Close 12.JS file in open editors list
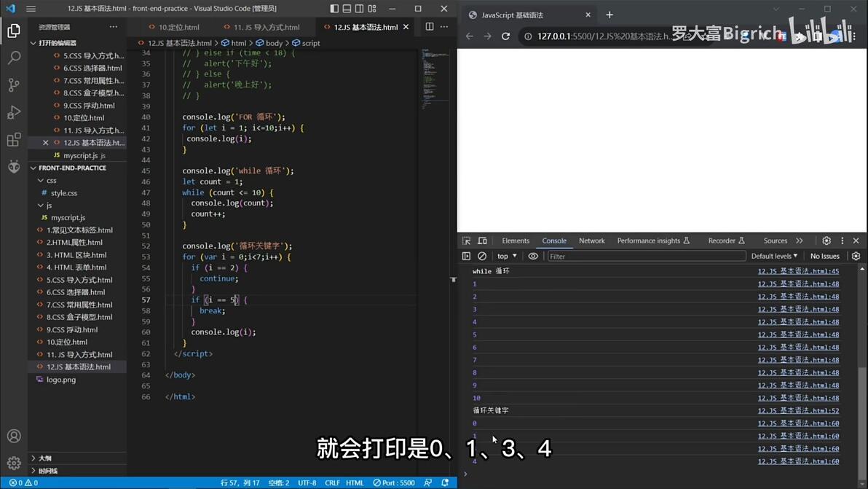868x489 pixels. [45, 143]
